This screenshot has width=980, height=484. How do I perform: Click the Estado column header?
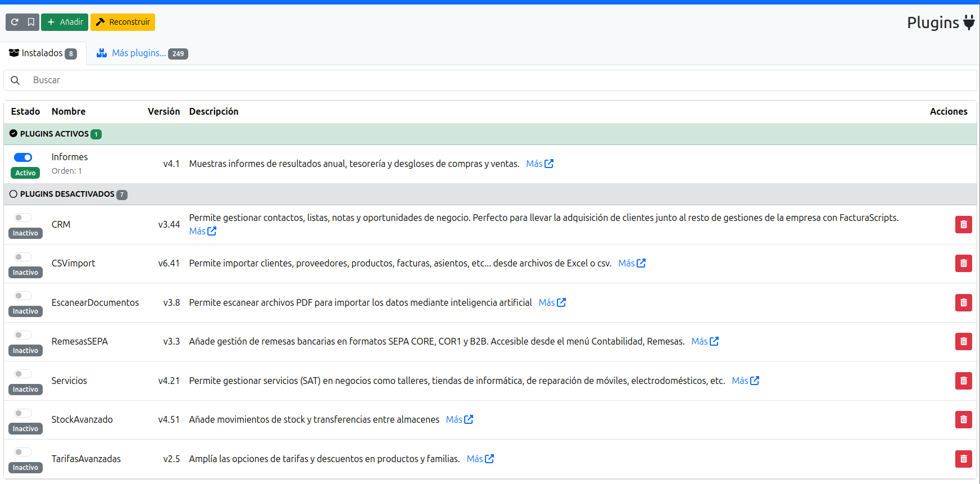(25, 111)
